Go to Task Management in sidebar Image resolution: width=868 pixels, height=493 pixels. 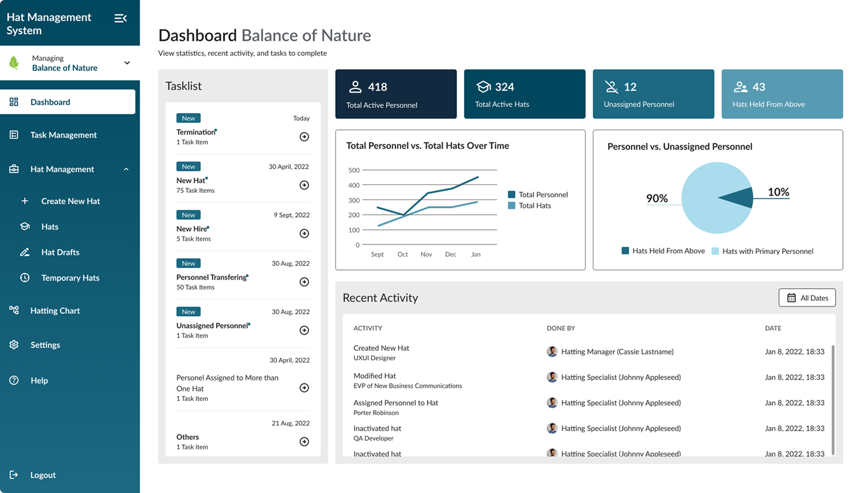click(x=63, y=135)
